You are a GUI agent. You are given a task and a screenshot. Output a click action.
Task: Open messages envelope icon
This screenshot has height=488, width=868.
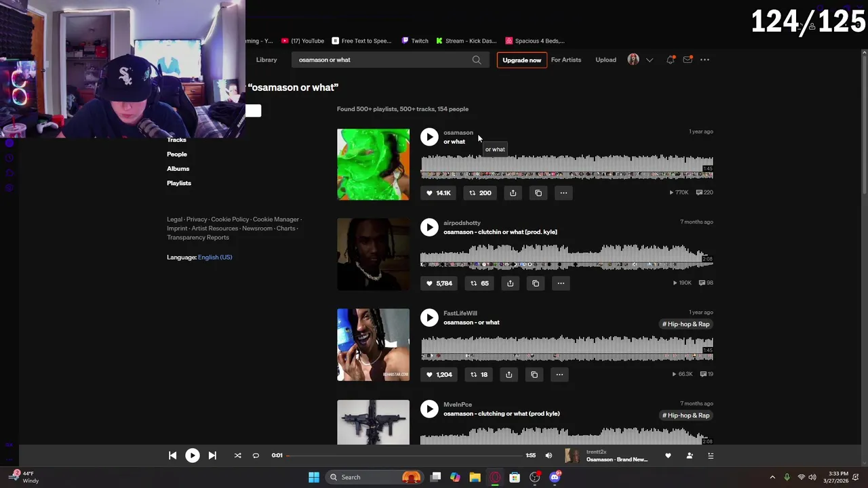(x=688, y=60)
